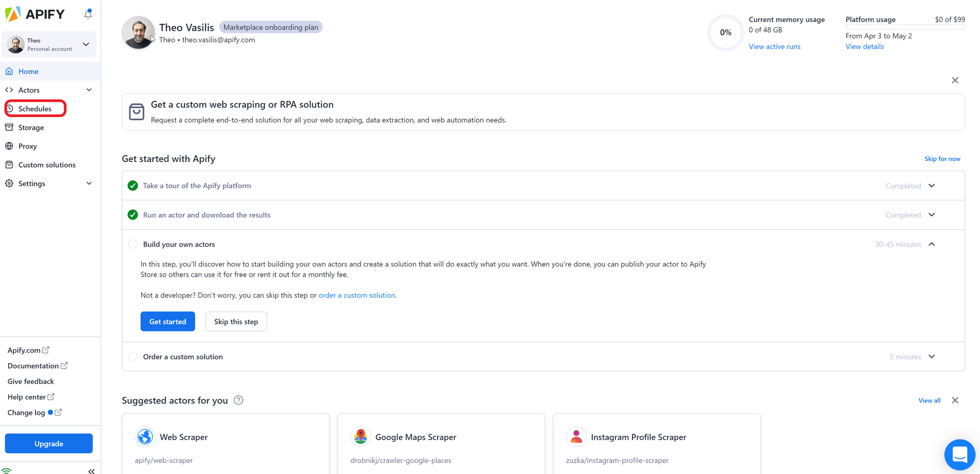Check the Order a custom solution circle
Viewport: 980px width, 474px height.
(132, 356)
